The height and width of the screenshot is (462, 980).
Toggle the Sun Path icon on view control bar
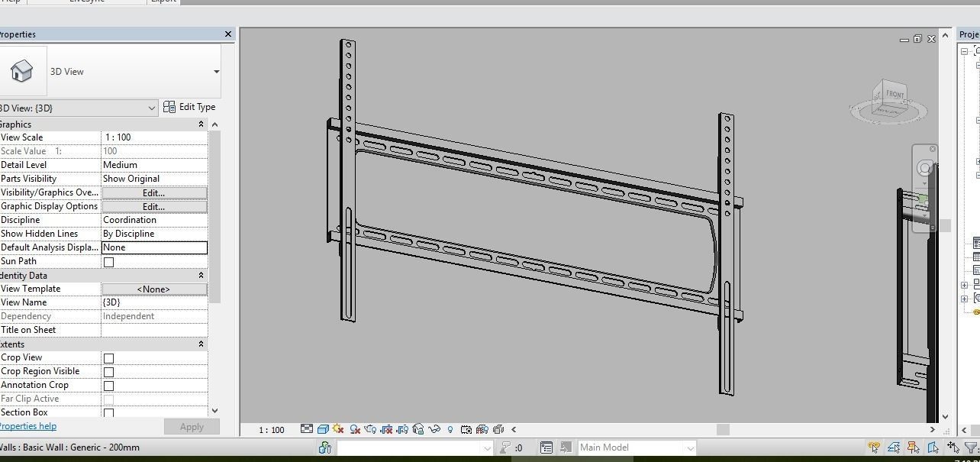[x=337, y=429]
